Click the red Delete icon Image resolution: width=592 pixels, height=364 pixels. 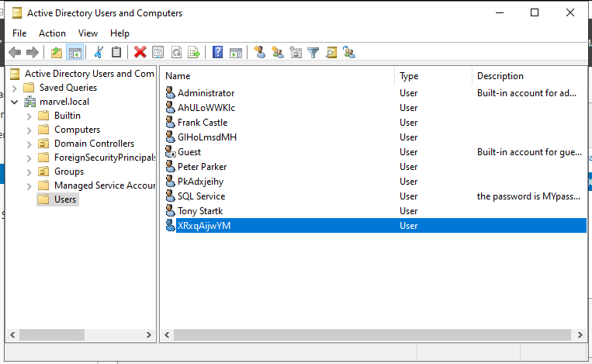pyautogui.click(x=140, y=52)
